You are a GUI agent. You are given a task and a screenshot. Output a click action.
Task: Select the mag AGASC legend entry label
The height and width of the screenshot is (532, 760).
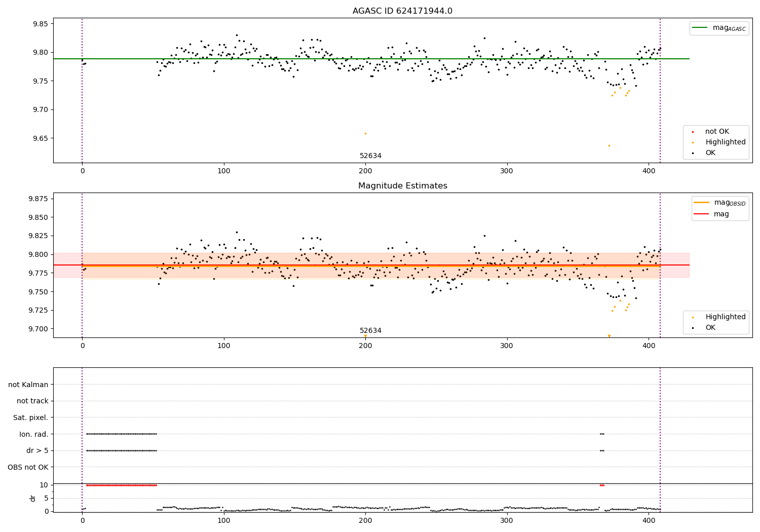pyautogui.click(x=729, y=28)
